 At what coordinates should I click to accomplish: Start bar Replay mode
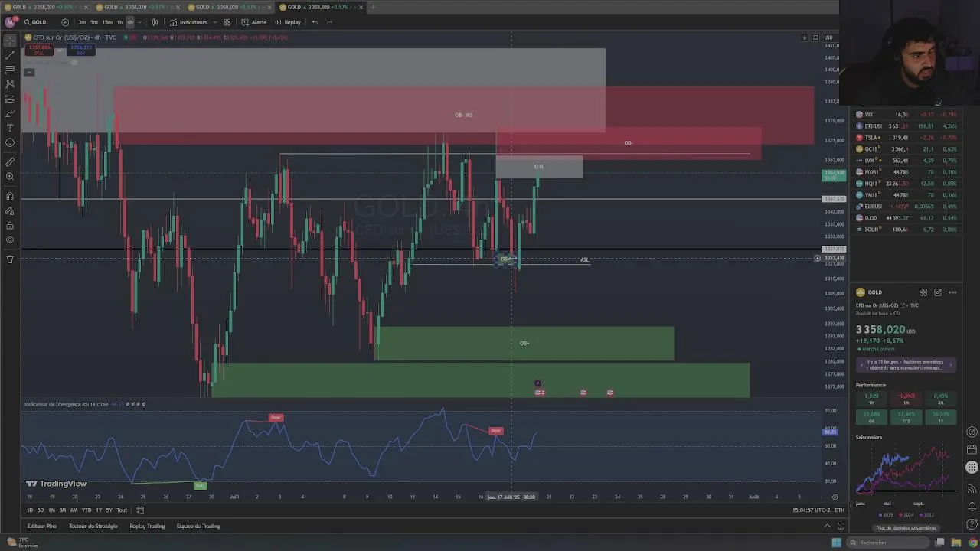pos(288,22)
